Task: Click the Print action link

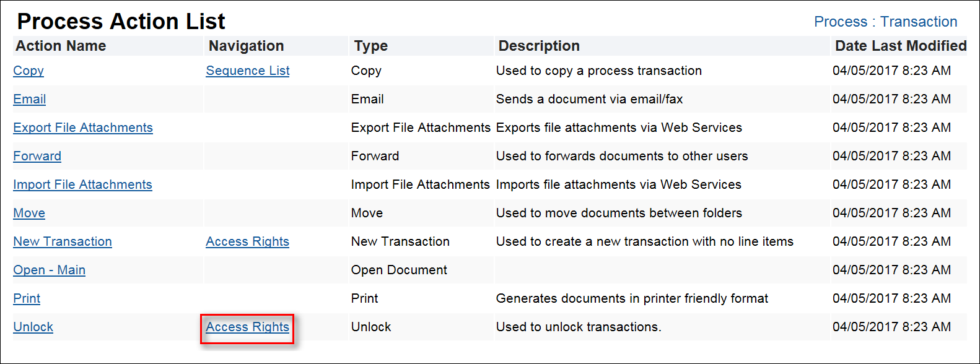Action: coord(27,298)
